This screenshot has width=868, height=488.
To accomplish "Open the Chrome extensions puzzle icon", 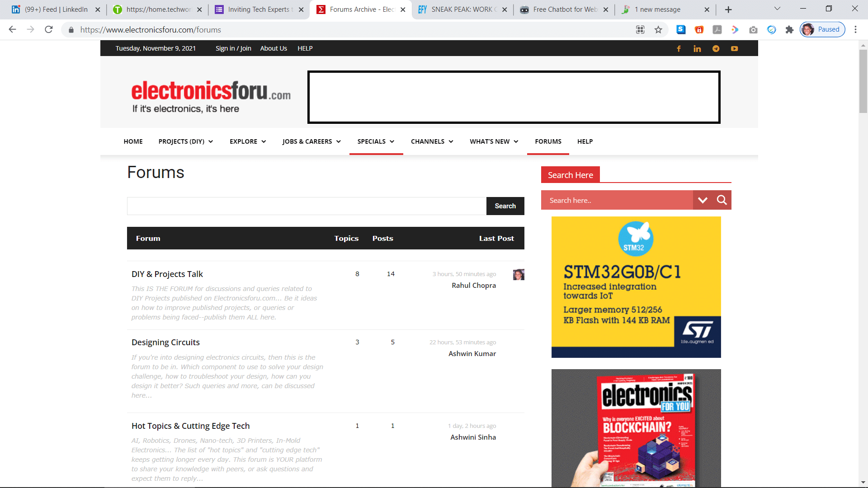I will pyautogui.click(x=789, y=30).
